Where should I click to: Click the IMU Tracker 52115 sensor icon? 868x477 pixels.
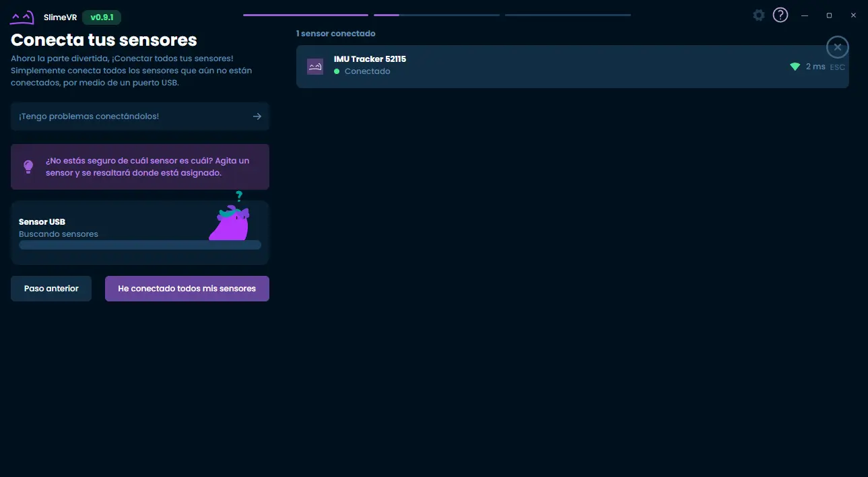[315, 66]
